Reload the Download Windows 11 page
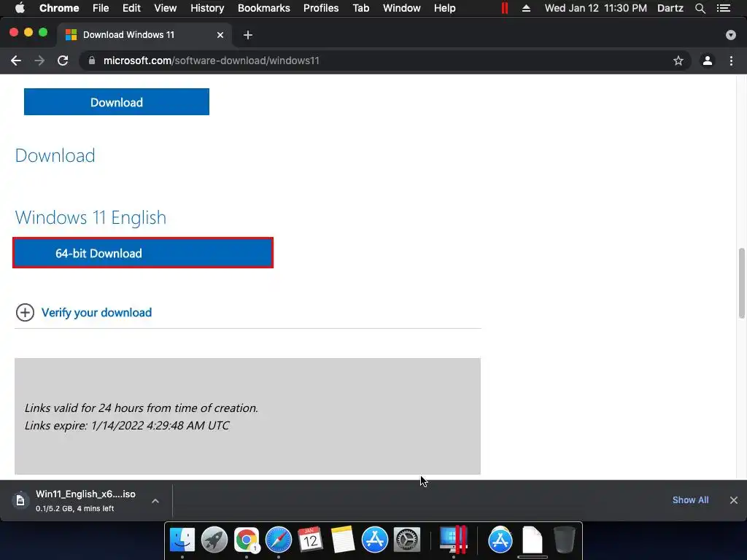 [x=63, y=61]
